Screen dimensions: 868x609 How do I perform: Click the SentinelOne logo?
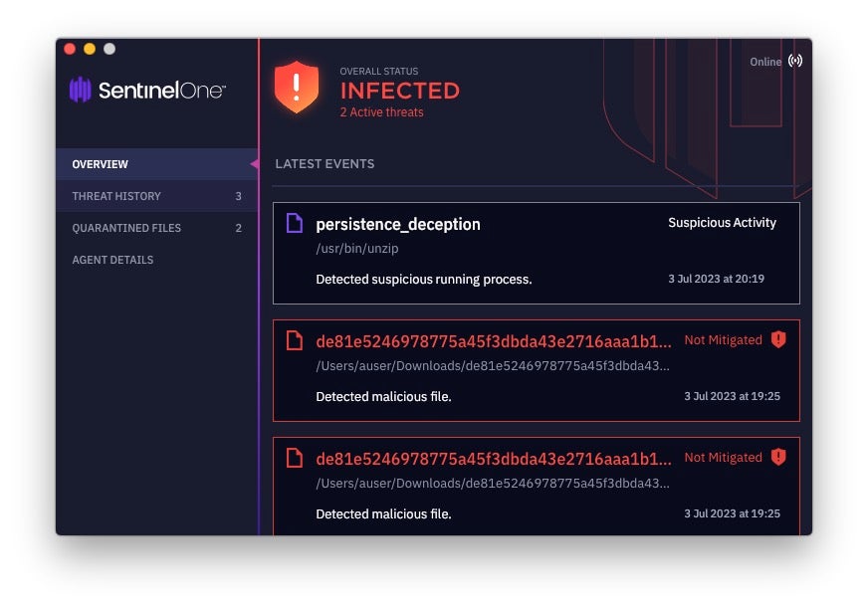pos(147,91)
